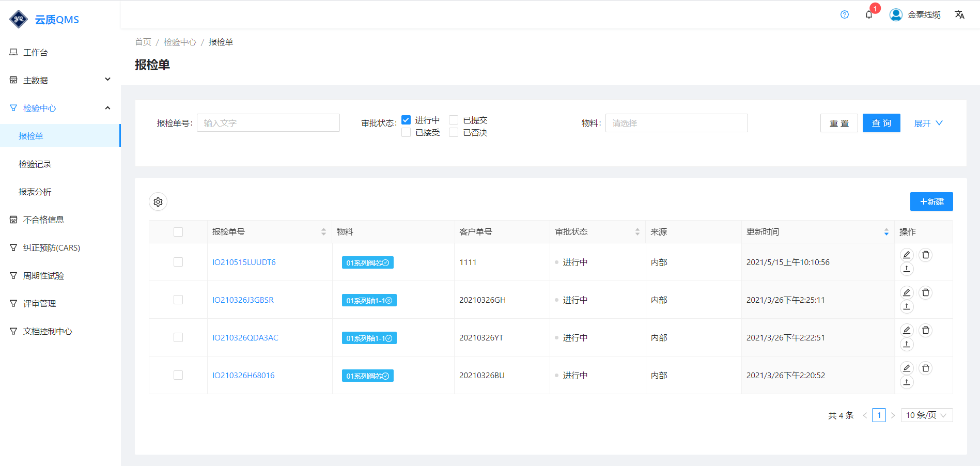Open the notifications bell icon
The height and width of the screenshot is (466, 980).
869,14
